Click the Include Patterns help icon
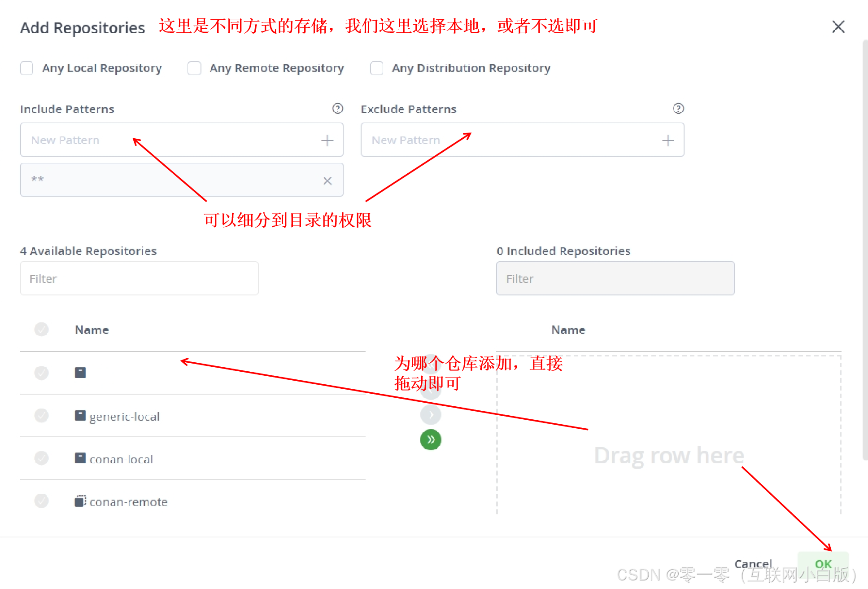This screenshot has width=868, height=589. [x=337, y=109]
